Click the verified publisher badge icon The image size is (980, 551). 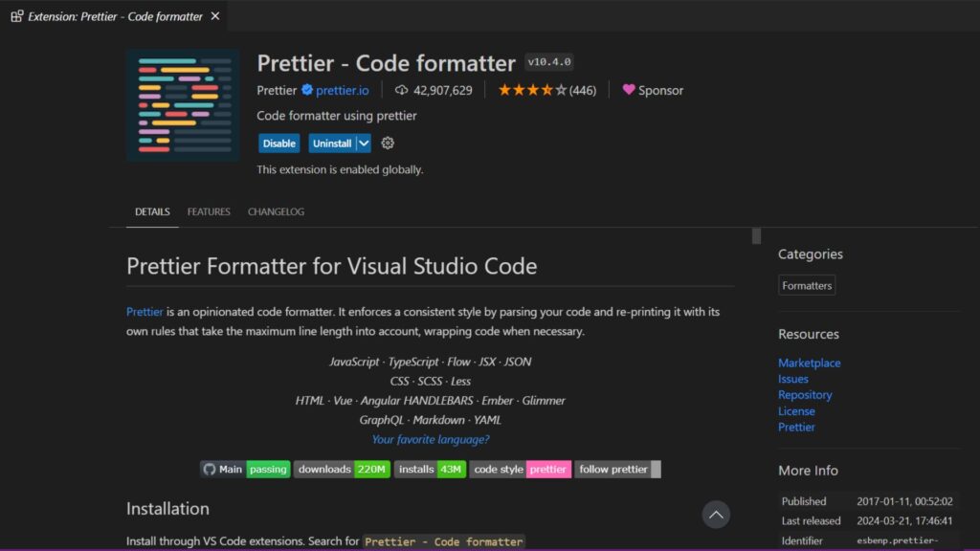pyautogui.click(x=307, y=90)
